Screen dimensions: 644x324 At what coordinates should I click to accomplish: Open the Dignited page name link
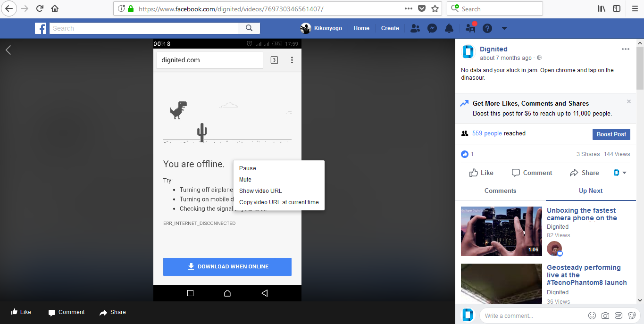(493, 49)
